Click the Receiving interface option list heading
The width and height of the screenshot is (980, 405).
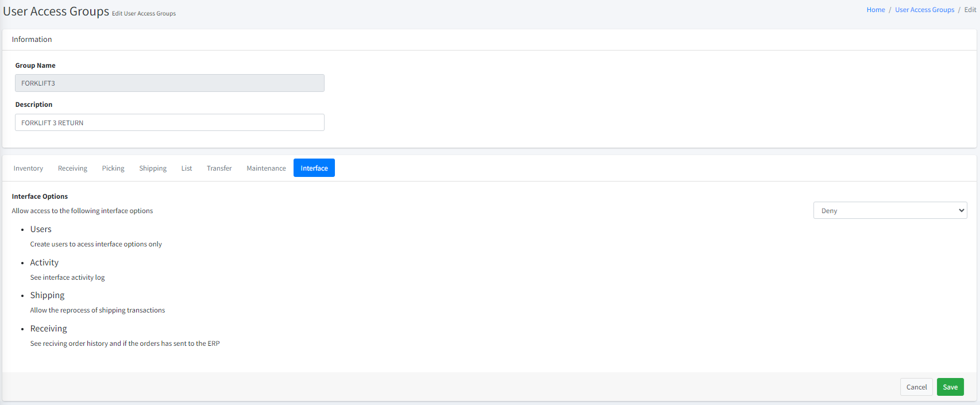tap(48, 329)
